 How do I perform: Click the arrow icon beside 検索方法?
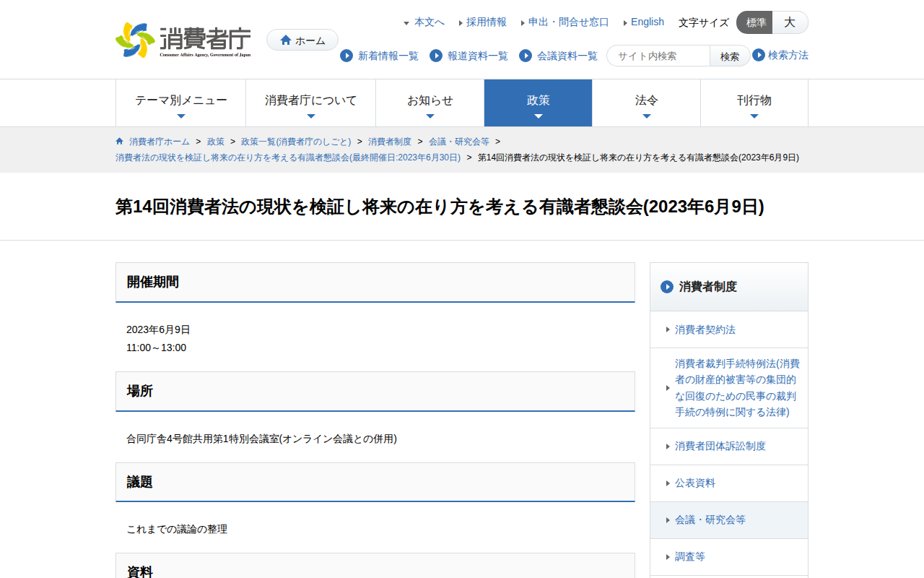tap(759, 55)
